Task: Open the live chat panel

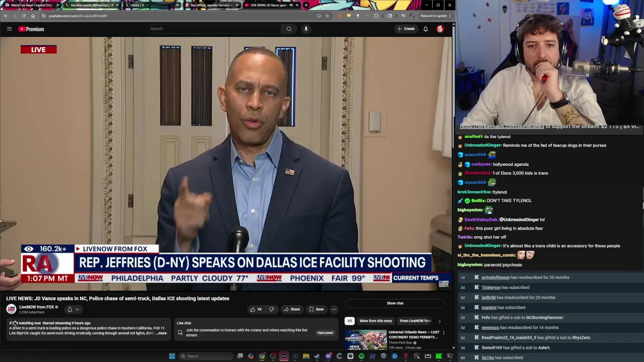Action: [x=325, y=333]
